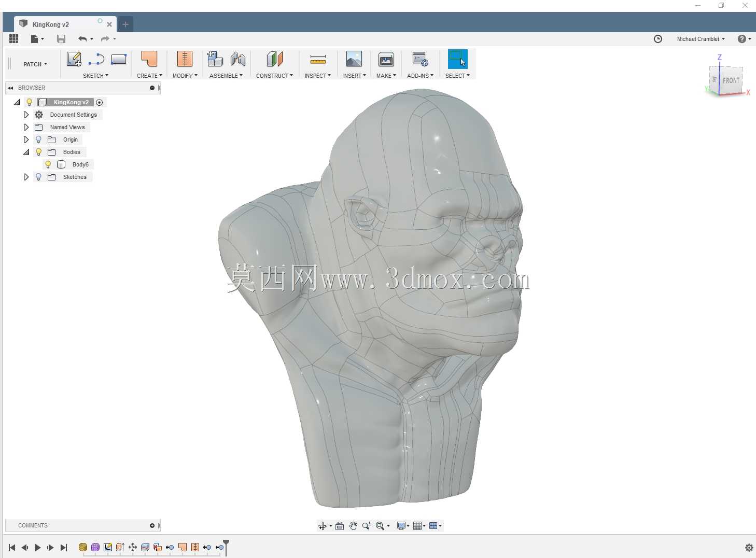
Task: Open the Michael Cramblet account dropdown
Action: [701, 39]
